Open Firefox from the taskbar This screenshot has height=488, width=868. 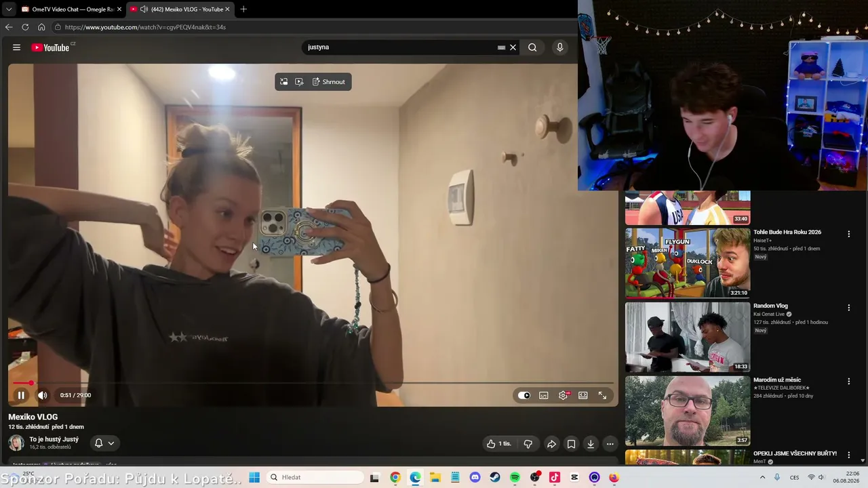click(614, 477)
